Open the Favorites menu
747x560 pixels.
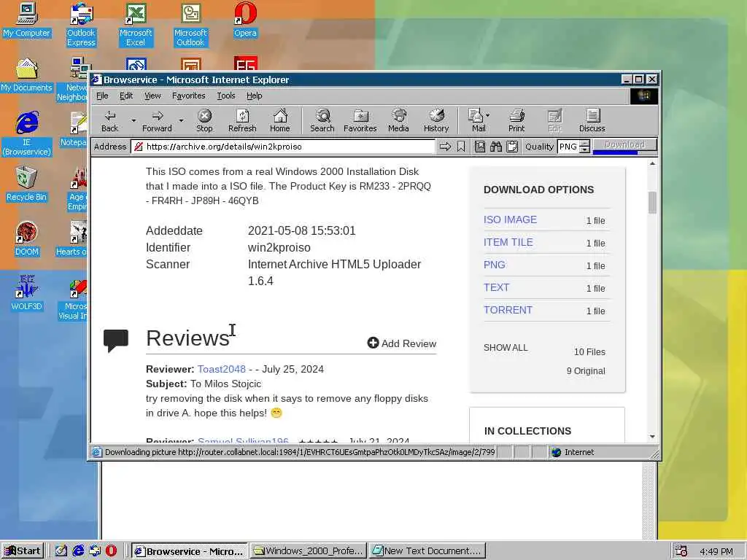(x=189, y=96)
